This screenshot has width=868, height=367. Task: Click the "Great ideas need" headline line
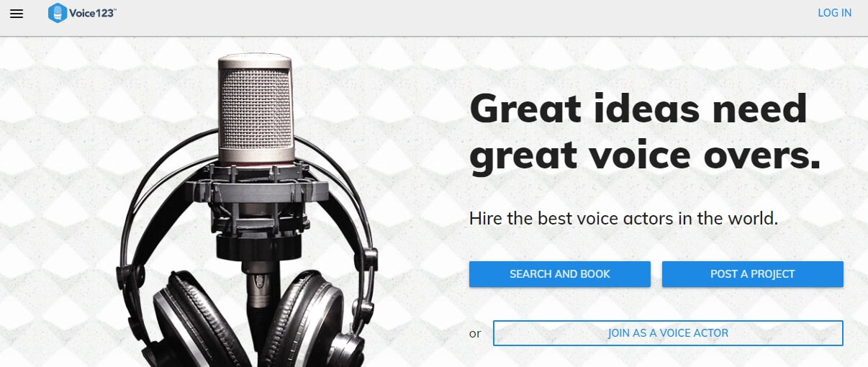click(x=638, y=109)
